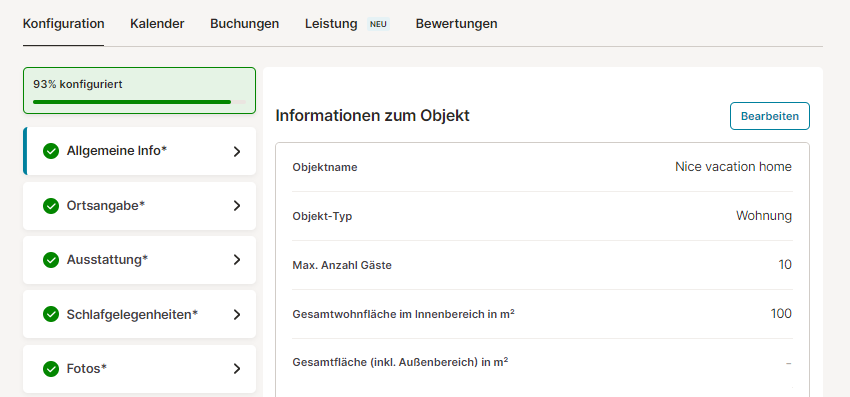Open Fotos section via its chevron
This screenshot has height=397, width=850.
(x=236, y=369)
